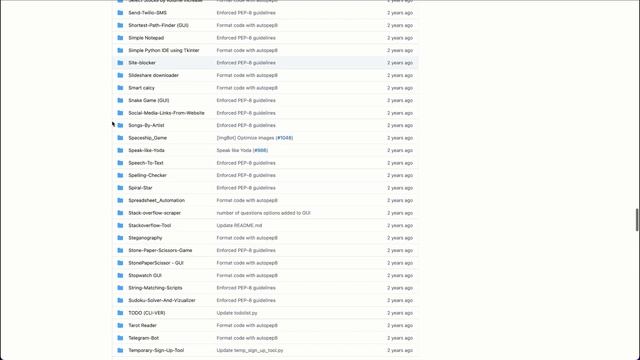This screenshot has height=360, width=640.
Task: Open the Simple Notepad folder link
Action: (x=146, y=38)
